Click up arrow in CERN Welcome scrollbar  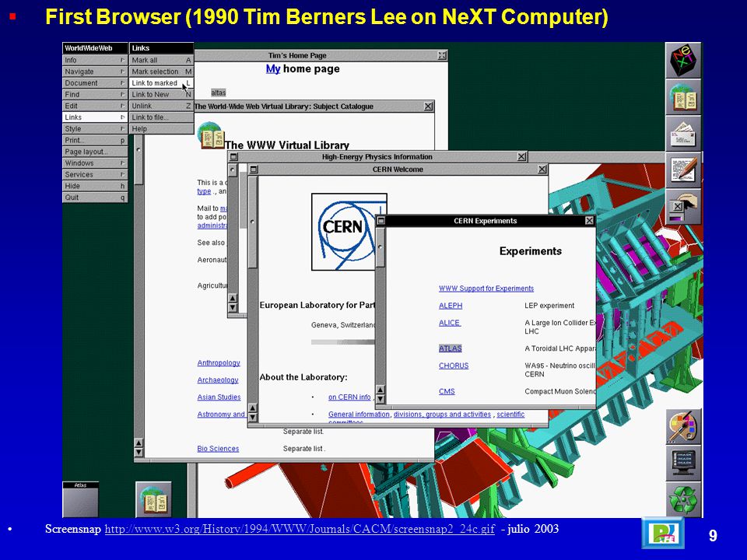253,408
